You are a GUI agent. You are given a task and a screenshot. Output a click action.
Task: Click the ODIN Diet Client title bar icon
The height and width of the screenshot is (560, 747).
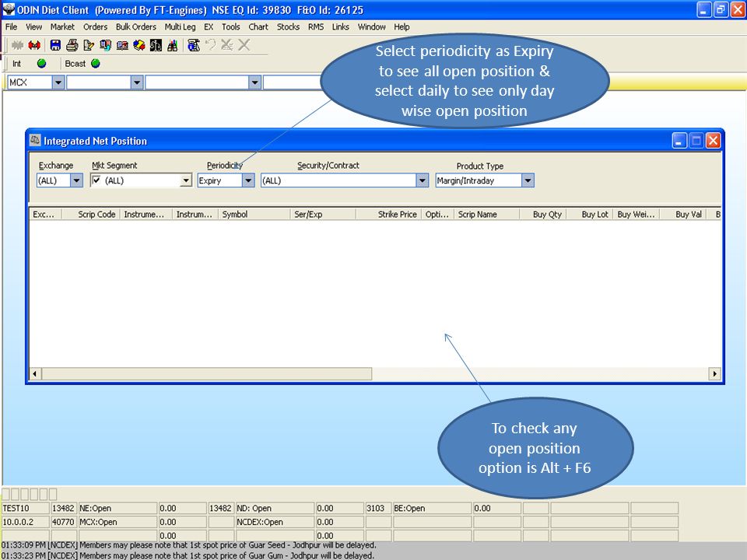[9, 9]
